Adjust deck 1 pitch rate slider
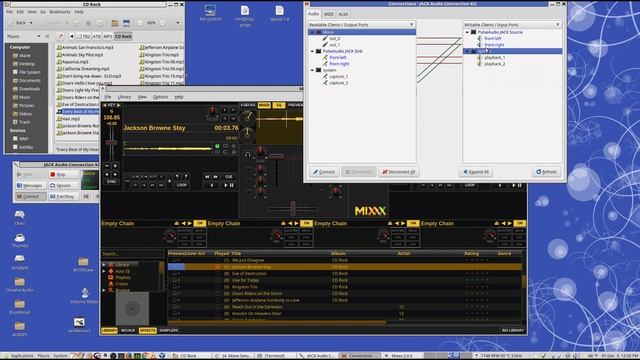The image size is (640, 360). [111, 143]
